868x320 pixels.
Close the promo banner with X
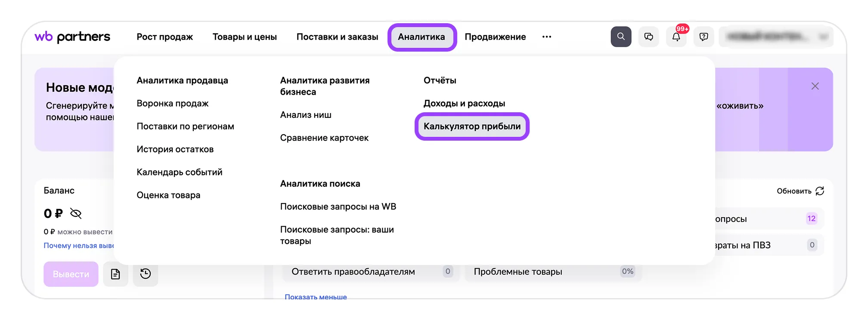[x=815, y=86]
